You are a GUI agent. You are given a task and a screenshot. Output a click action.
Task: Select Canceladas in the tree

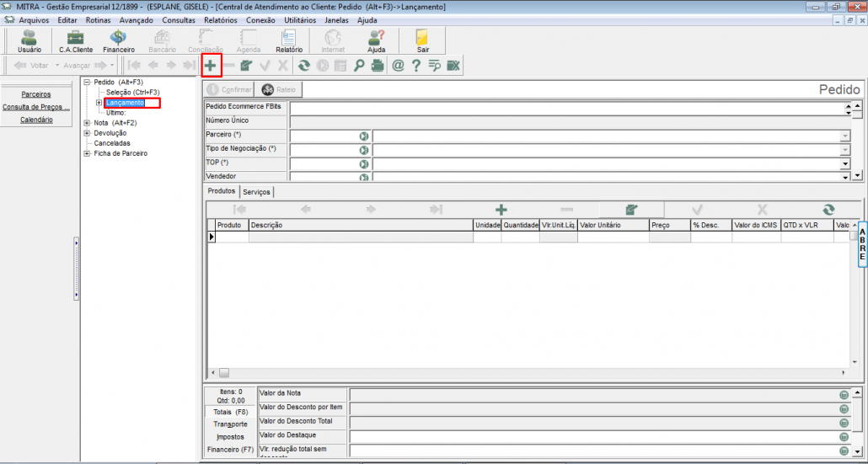click(x=112, y=143)
